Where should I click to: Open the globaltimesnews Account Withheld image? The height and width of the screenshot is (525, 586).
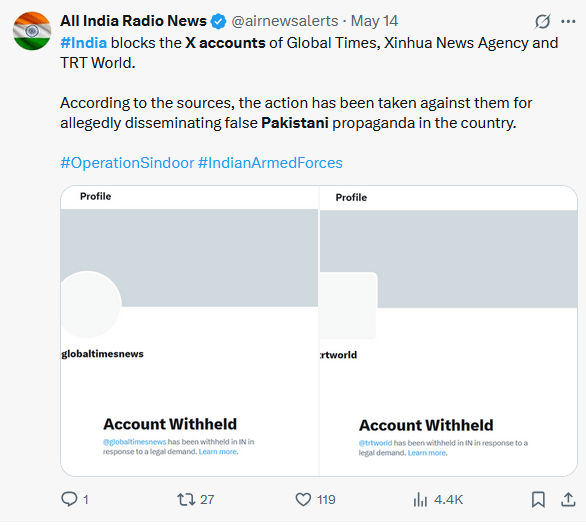tap(189, 331)
